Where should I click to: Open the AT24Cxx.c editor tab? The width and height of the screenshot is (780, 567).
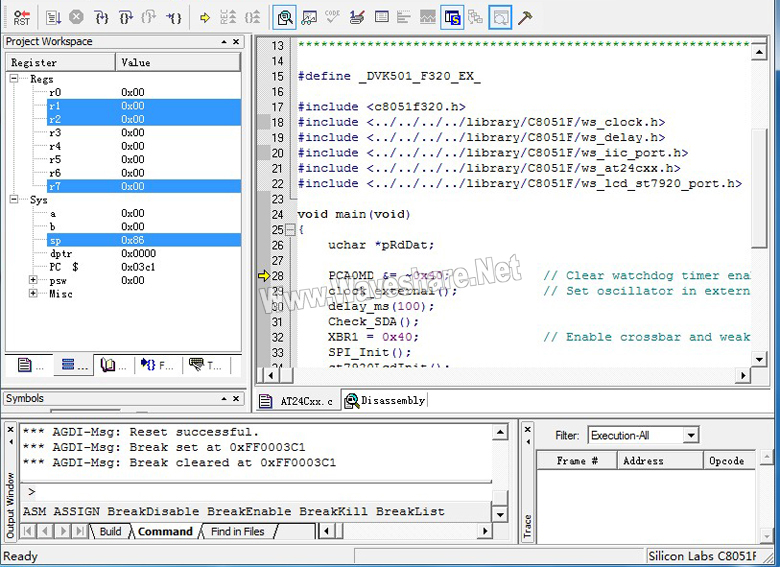coord(297,401)
